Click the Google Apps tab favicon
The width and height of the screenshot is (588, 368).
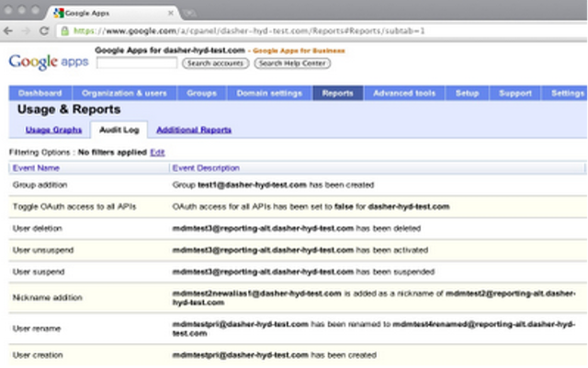click(x=59, y=13)
